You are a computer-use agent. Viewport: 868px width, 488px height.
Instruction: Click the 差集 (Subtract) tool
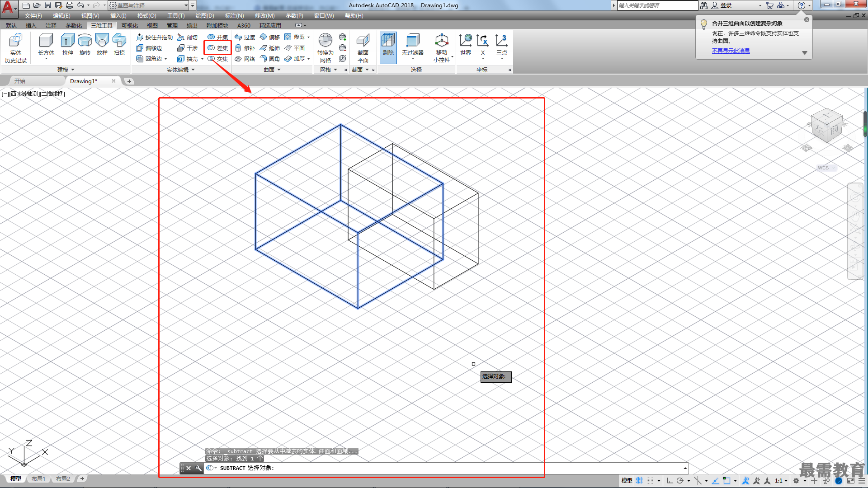click(x=217, y=48)
